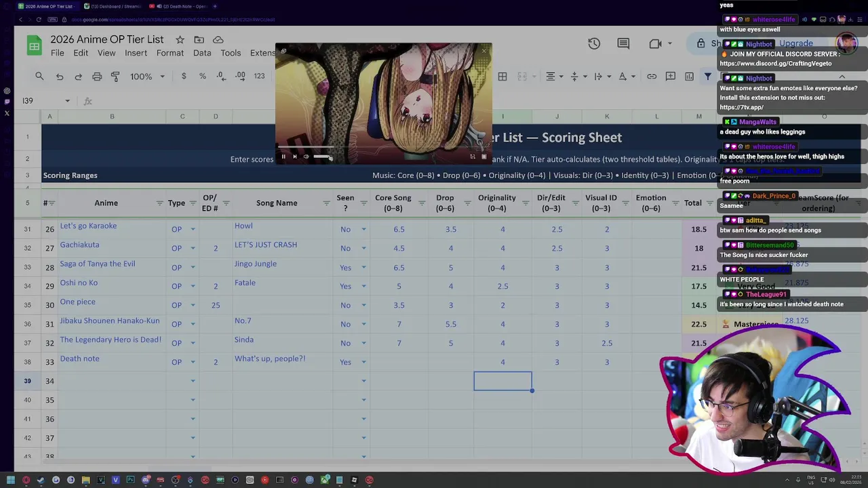Open the Data menu
This screenshot has width=868, height=488.
pyautogui.click(x=202, y=53)
